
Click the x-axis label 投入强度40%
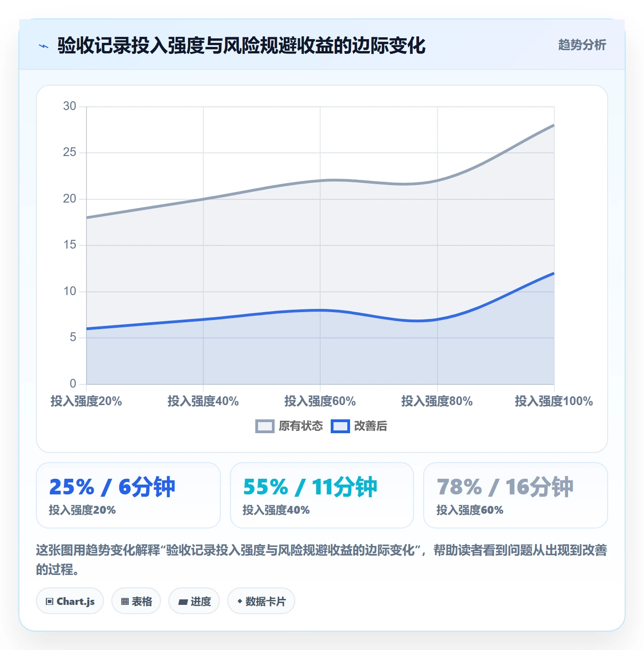point(203,401)
